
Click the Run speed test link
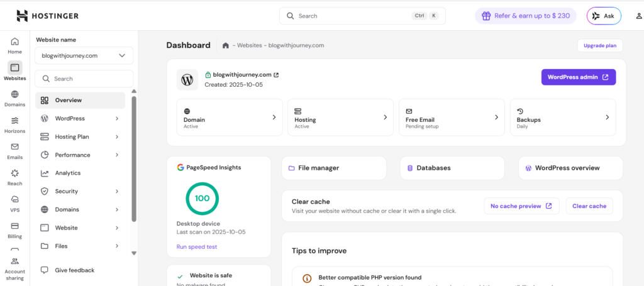click(197, 246)
